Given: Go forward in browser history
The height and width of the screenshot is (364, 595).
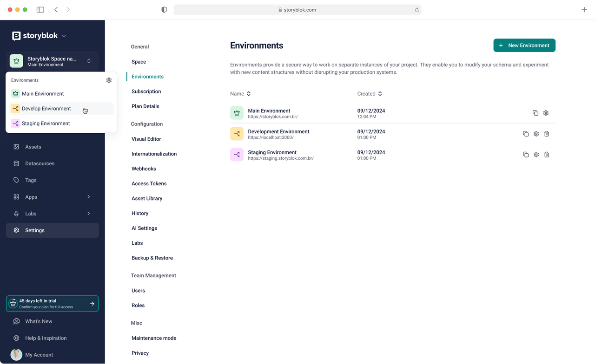Looking at the screenshot, I should pyautogui.click(x=68, y=10).
